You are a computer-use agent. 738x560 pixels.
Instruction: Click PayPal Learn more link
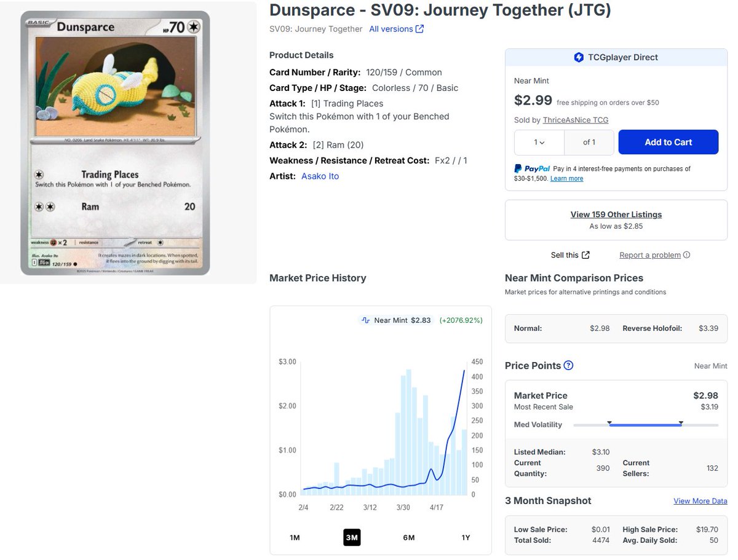coord(566,178)
